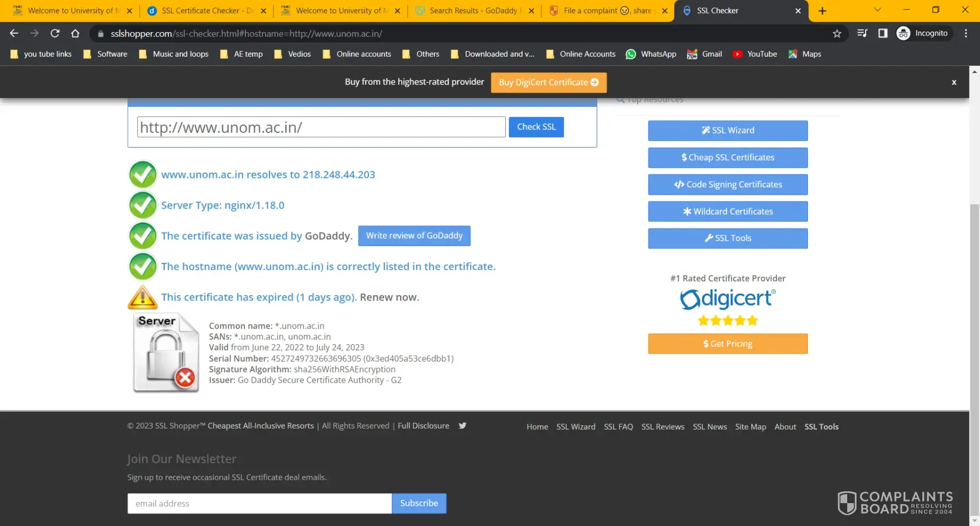Bookmark this page with the star icon

[837, 34]
